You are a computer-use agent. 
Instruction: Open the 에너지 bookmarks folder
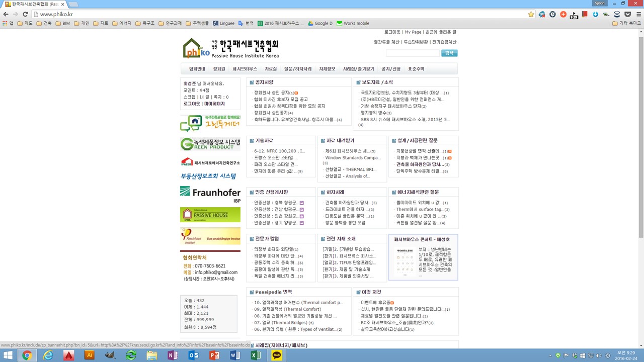point(122,23)
